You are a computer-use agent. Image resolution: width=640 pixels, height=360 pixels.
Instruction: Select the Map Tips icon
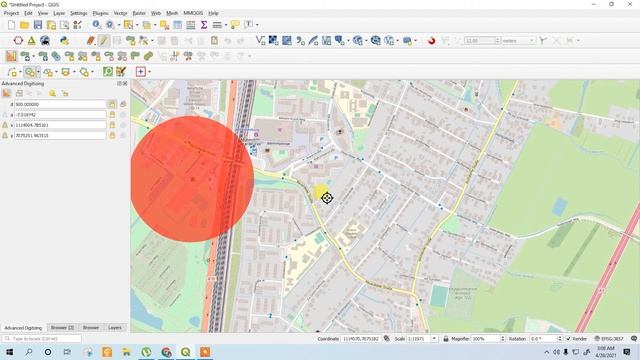tap(235, 25)
